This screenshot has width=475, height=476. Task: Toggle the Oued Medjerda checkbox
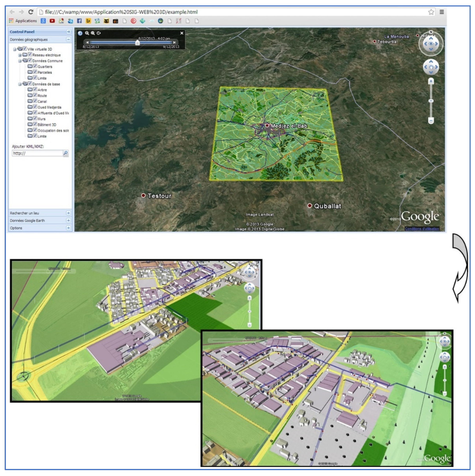(x=35, y=107)
